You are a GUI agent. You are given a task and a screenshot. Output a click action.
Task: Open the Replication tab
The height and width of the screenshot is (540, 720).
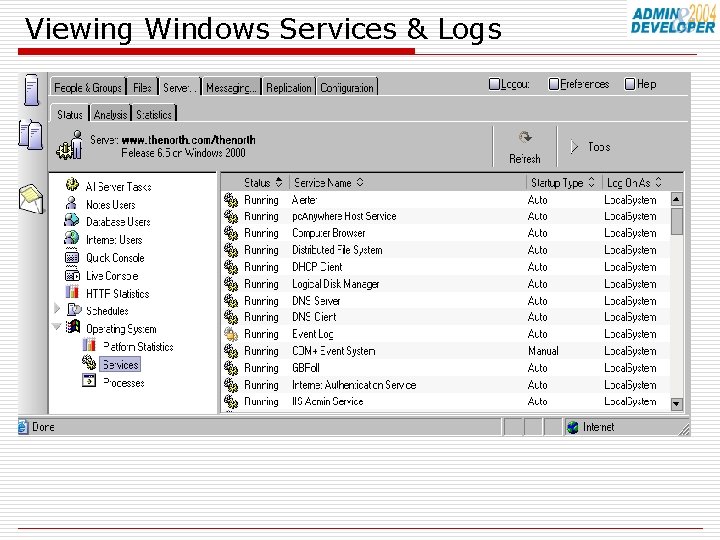pos(289,87)
